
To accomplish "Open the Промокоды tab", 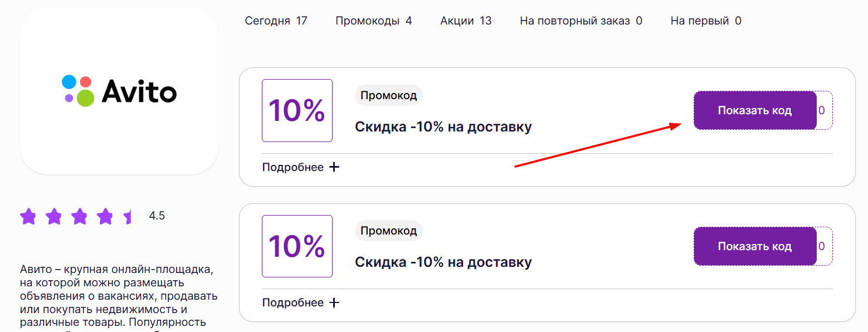I will 374,20.
